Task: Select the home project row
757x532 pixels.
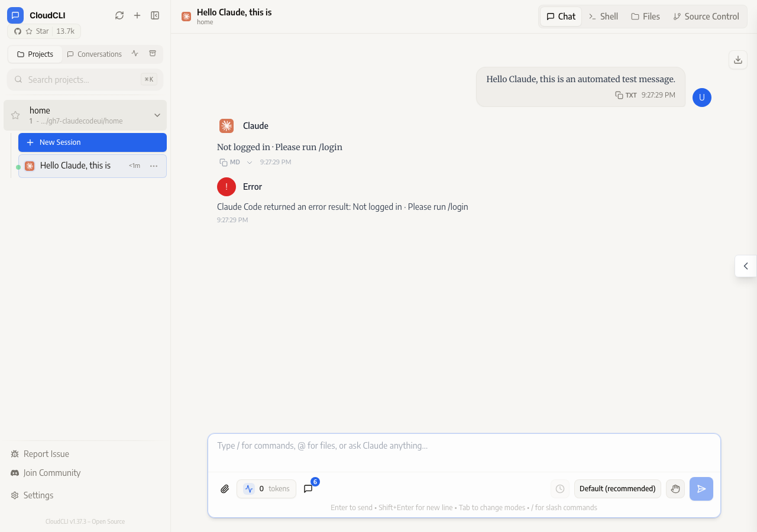Action: point(85,115)
